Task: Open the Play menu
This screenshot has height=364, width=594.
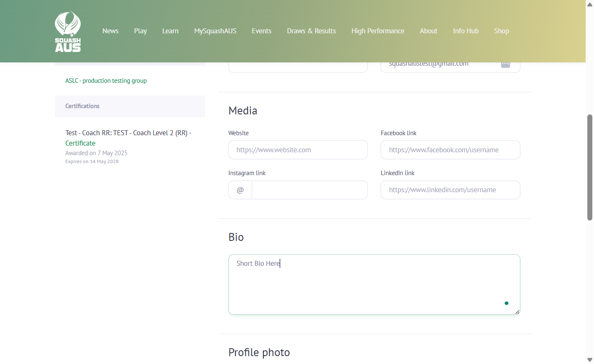Action: pyautogui.click(x=140, y=31)
